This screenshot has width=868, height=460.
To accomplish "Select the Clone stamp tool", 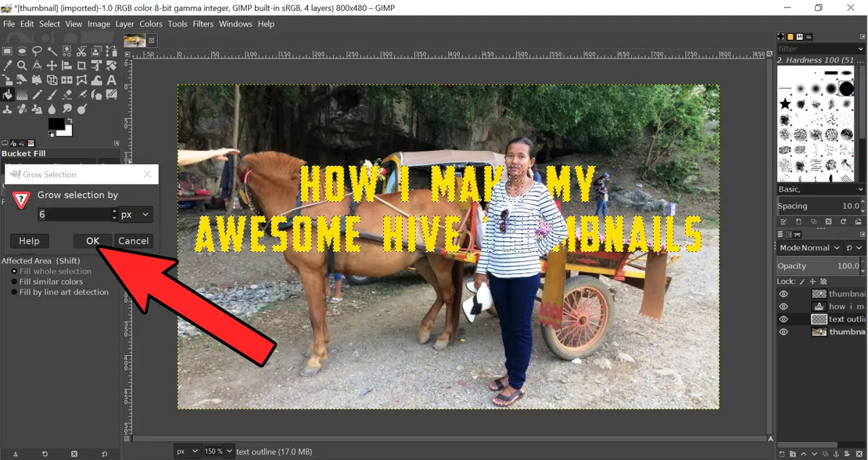I will [x=7, y=109].
